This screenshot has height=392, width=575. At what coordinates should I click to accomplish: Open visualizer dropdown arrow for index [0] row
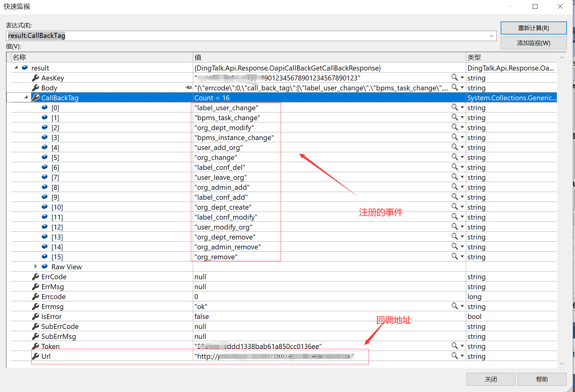pos(462,107)
